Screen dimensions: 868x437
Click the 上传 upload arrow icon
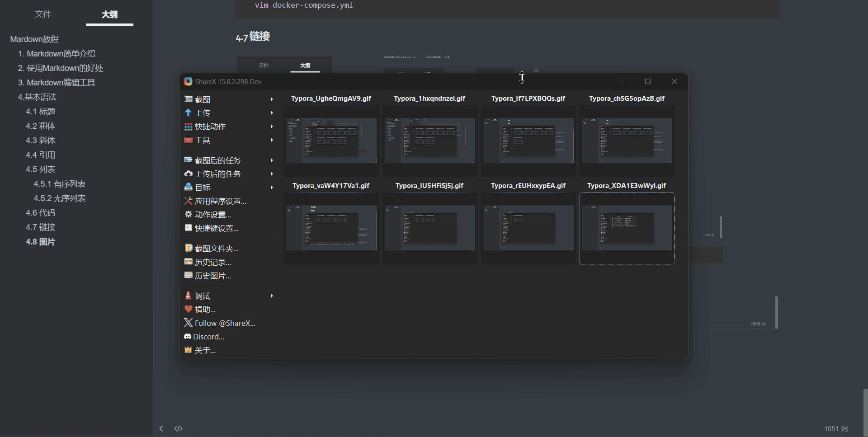(x=189, y=113)
